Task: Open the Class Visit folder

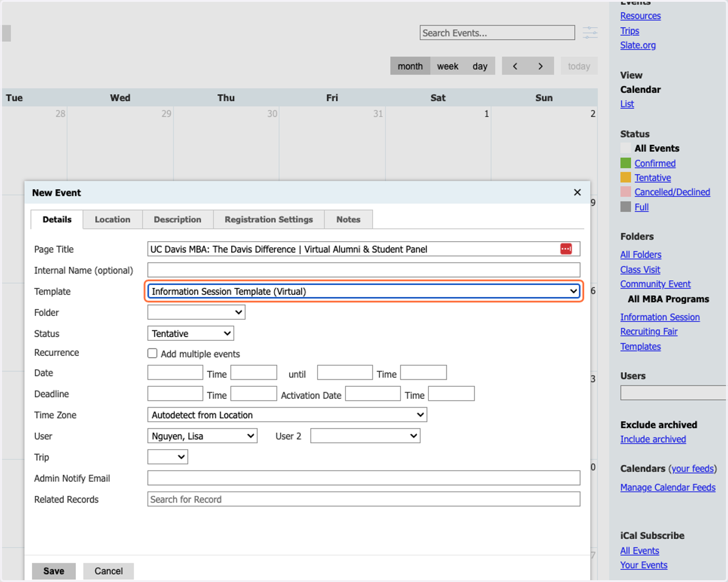Action: [x=640, y=270]
